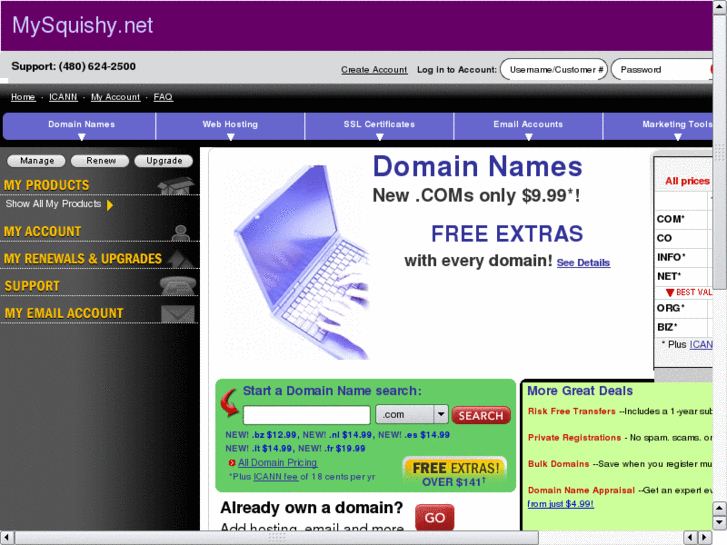Click the CO row in price table
This screenshot has width=727, height=545.
click(684, 238)
